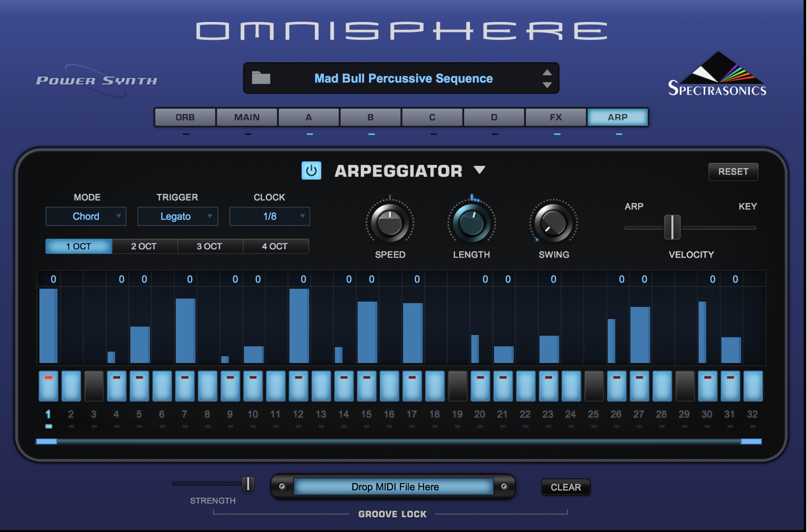The width and height of the screenshot is (807, 532).
Task: Click the step 12 velocity bar
Action: click(x=299, y=326)
